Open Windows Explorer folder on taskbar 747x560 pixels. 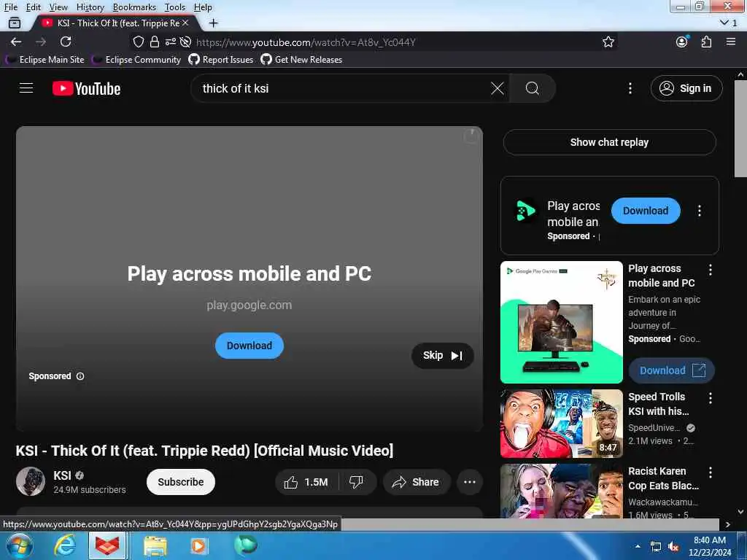tap(155, 546)
